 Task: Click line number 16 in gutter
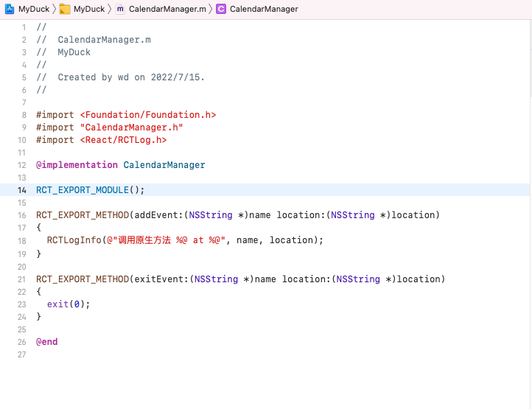[22, 215]
